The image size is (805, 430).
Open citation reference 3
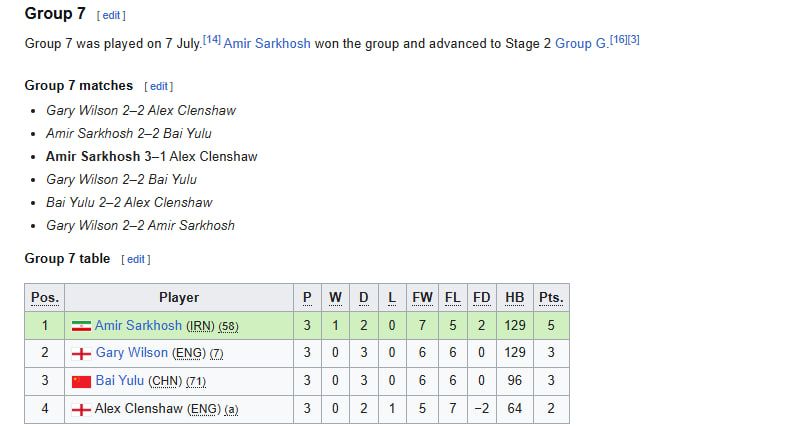coord(634,39)
